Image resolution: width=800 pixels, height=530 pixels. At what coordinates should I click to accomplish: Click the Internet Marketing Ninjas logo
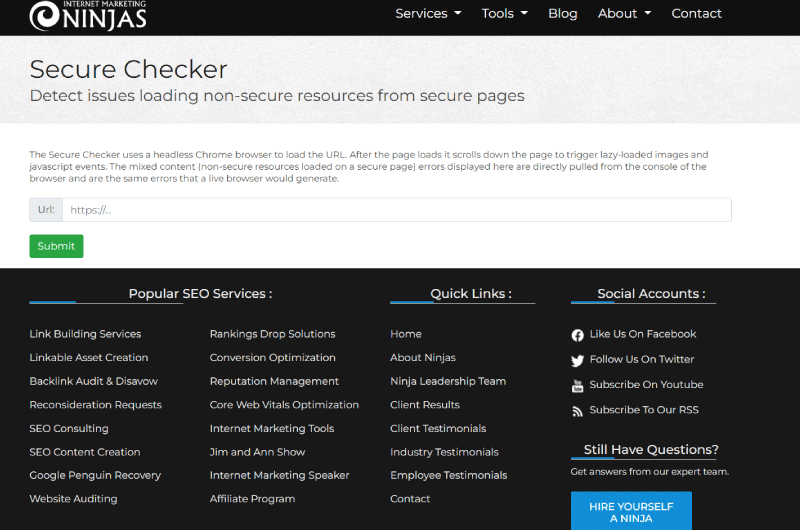pos(88,15)
